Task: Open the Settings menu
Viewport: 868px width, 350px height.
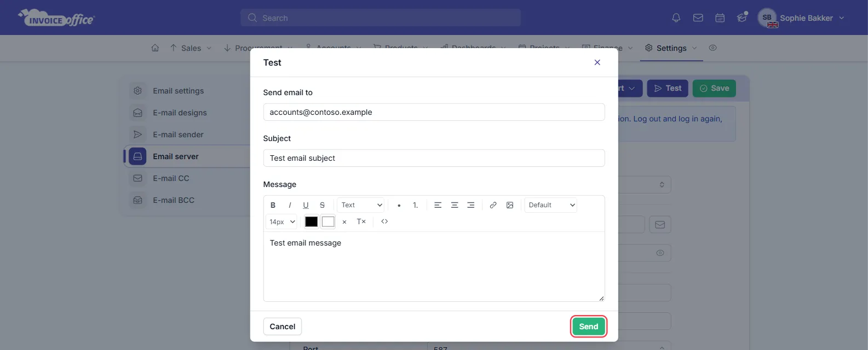Action: (671, 48)
